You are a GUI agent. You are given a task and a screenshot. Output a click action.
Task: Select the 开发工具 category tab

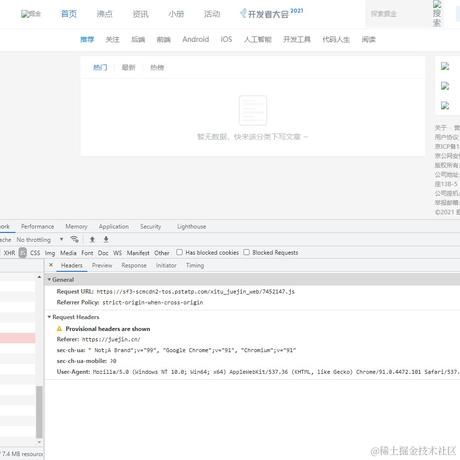pos(297,40)
